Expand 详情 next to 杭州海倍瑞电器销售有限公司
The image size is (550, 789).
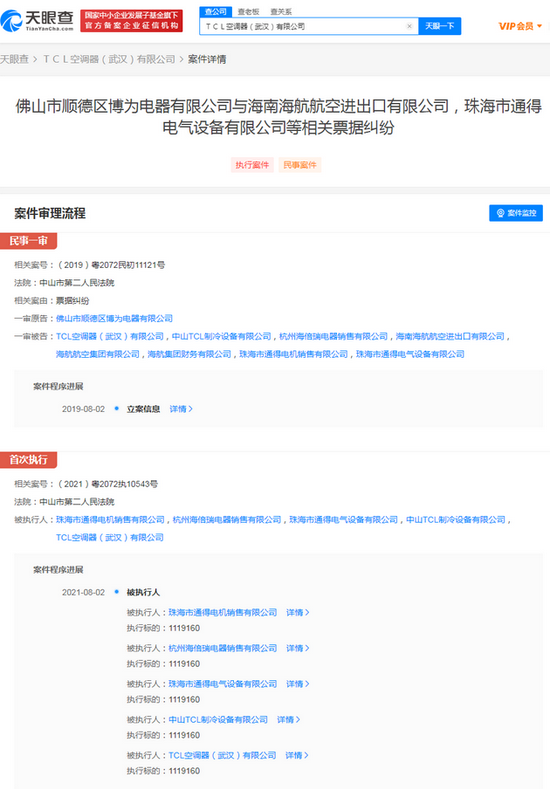[x=298, y=648]
